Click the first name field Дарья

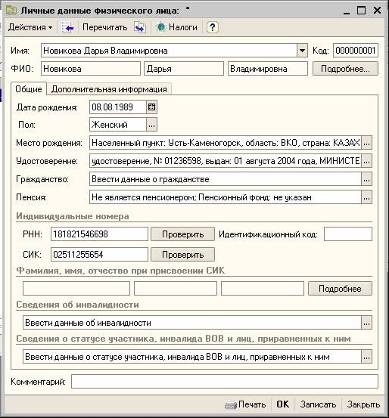point(184,69)
